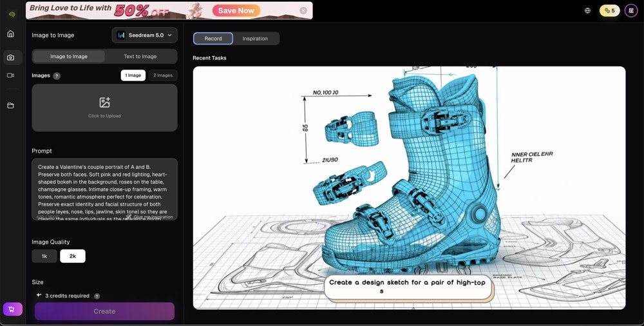Viewport: 644px width, 326px height.
Task: Click the purple shopping cart icon
Action: click(13, 309)
